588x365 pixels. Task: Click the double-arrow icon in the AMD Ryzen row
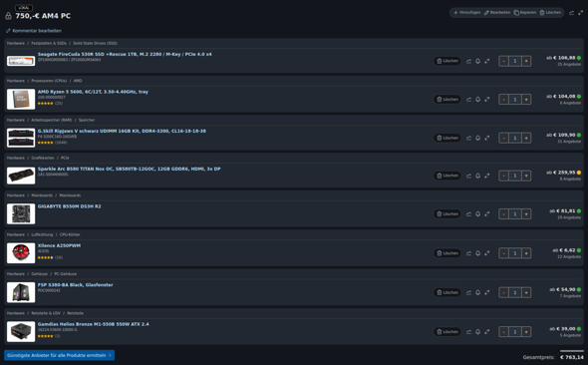(x=486, y=100)
